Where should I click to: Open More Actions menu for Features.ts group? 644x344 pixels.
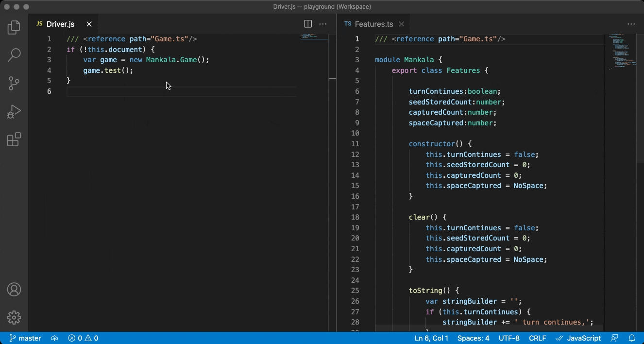tap(631, 24)
